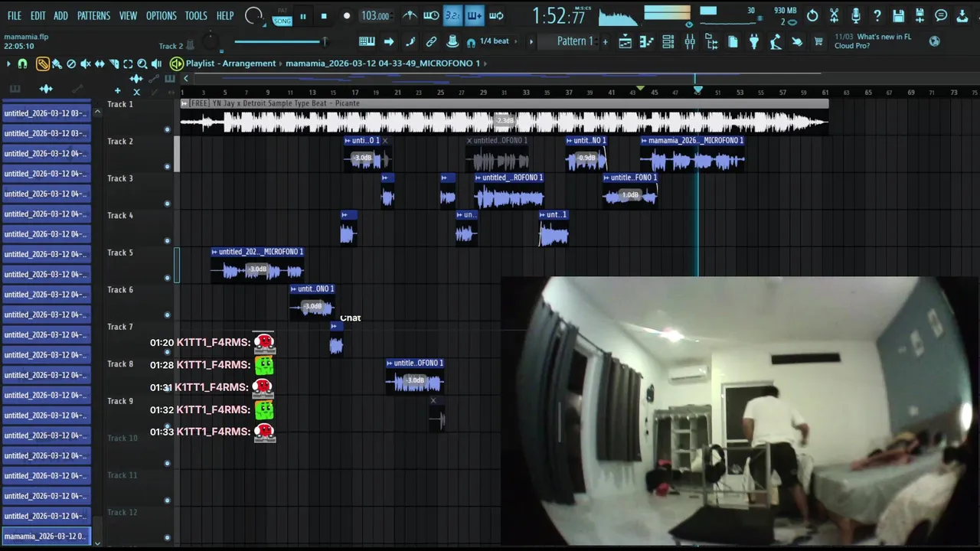This screenshot has width=980, height=551.
Task: Open the ADD menu
Action: click(60, 15)
